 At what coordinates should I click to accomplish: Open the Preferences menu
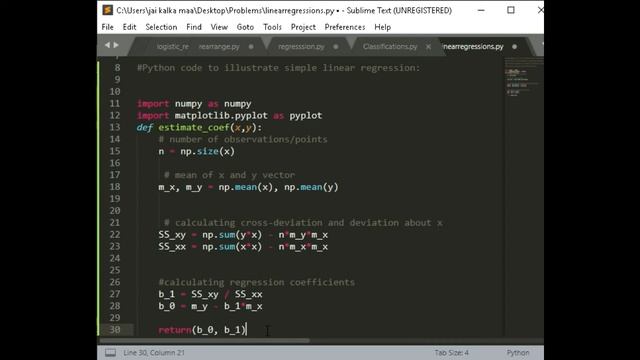(x=345, y=27)
